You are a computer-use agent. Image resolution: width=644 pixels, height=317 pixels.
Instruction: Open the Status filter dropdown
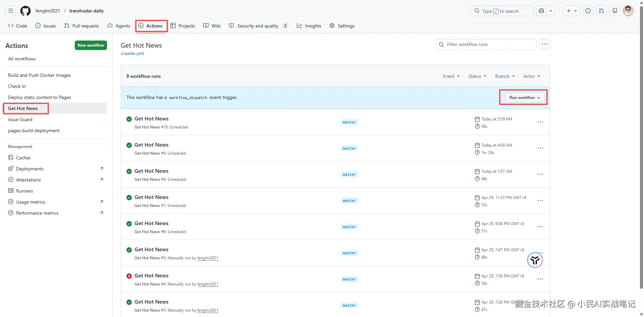point(477,76)
